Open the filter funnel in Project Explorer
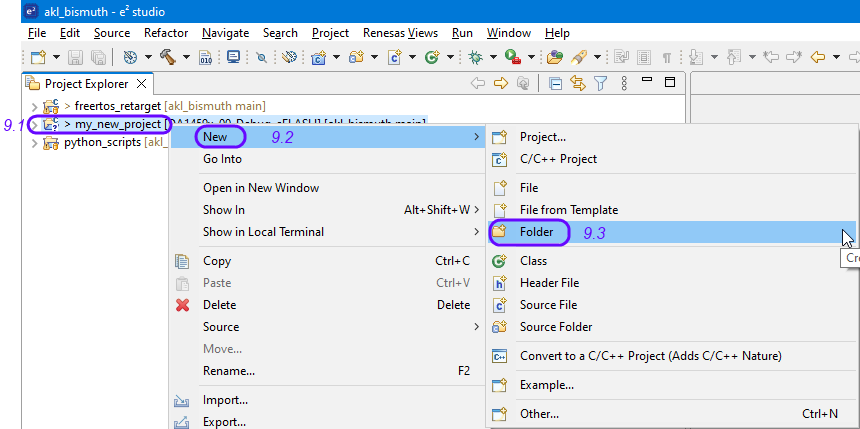 pyautogui.click(x=601, y=83)
